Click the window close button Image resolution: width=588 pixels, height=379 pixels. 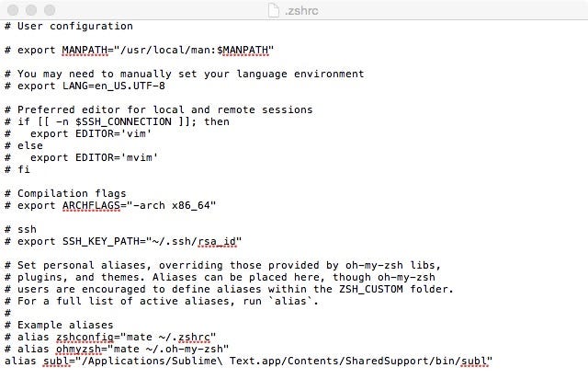click(x=13, y=10)
